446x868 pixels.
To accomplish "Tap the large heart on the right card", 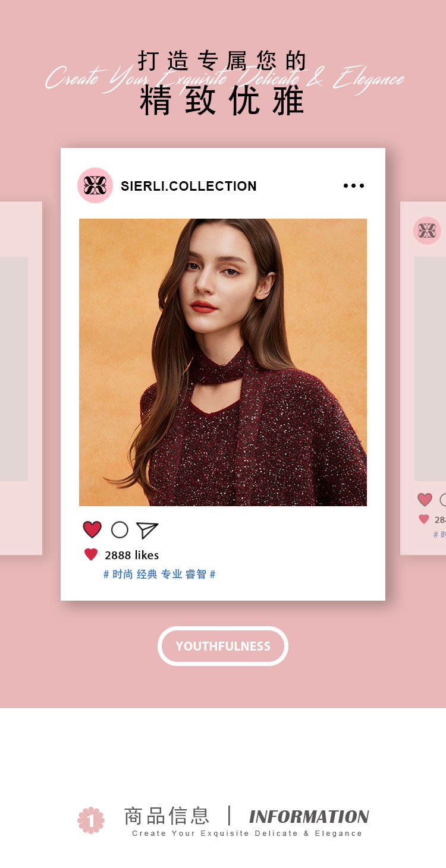I will point(425,500).
